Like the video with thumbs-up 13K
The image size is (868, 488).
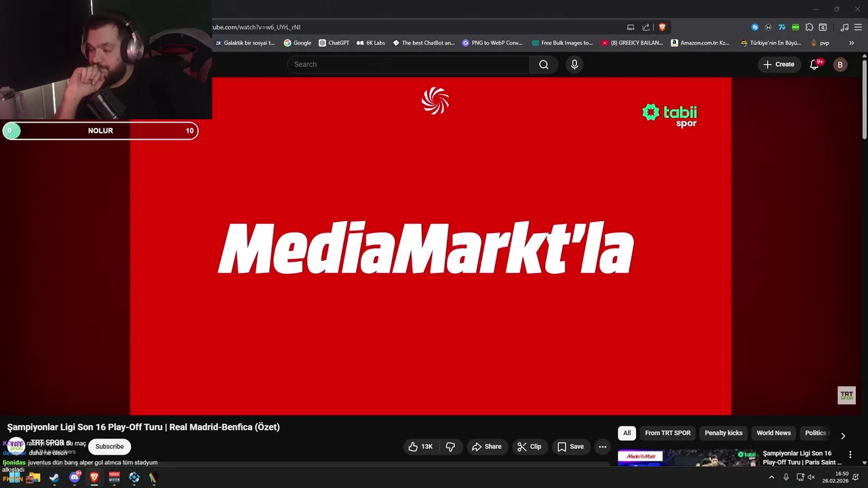420,447
